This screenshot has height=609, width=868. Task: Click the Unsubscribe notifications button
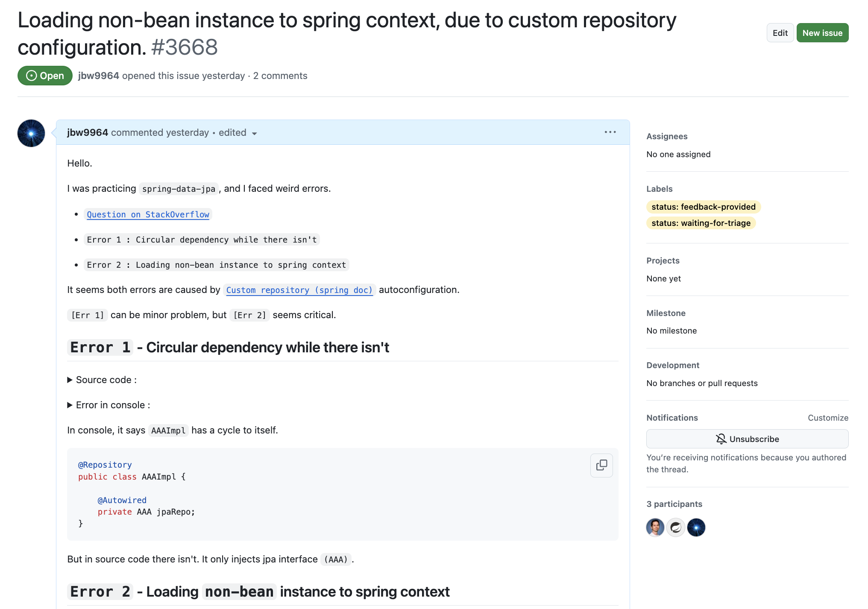click(x=747, y=439)
